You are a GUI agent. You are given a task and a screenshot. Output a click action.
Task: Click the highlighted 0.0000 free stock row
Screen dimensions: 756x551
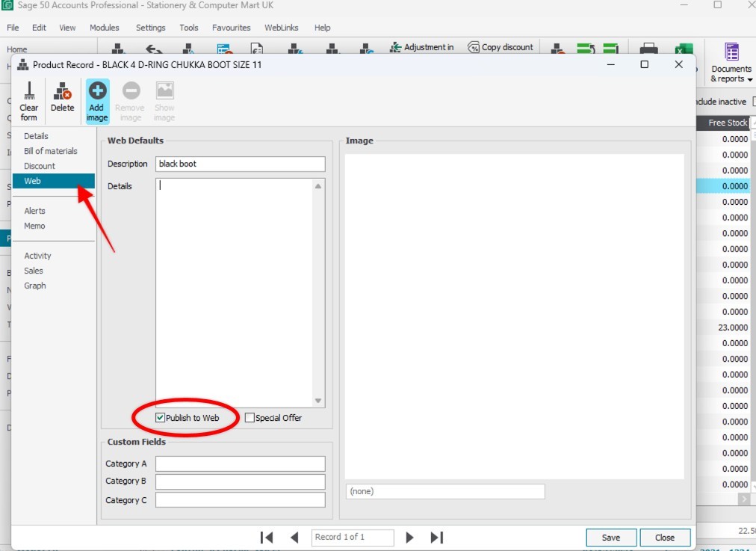723,185
